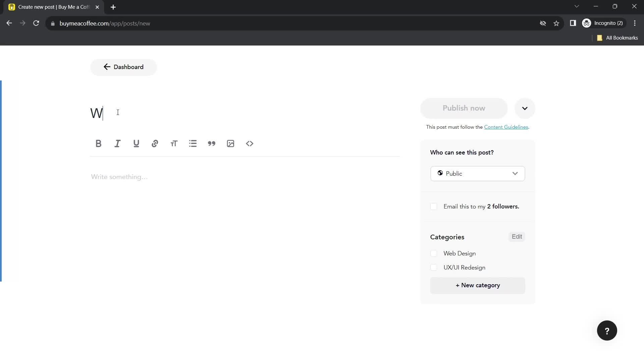Open the help question mark bubble
Image resolution: width=644 pixels, height=362 pixels.
(x=607, y=330)
